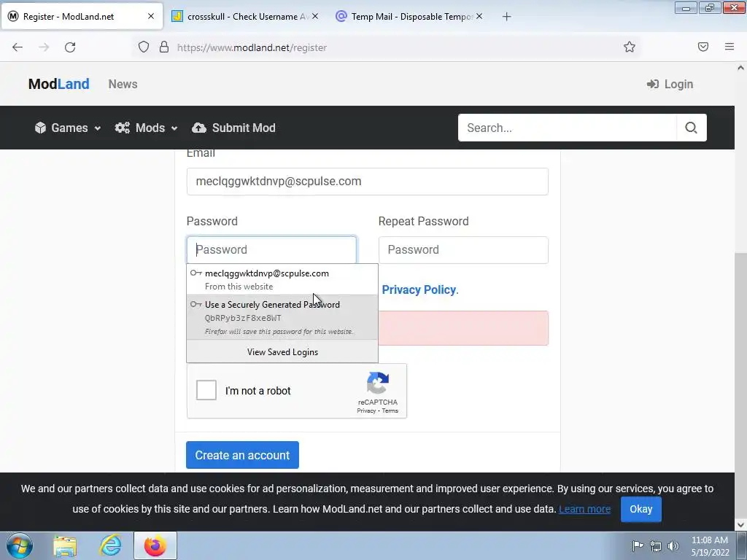Click the taskbar clock 11:08 AM
747x560 pixels.
click(709, 540)
